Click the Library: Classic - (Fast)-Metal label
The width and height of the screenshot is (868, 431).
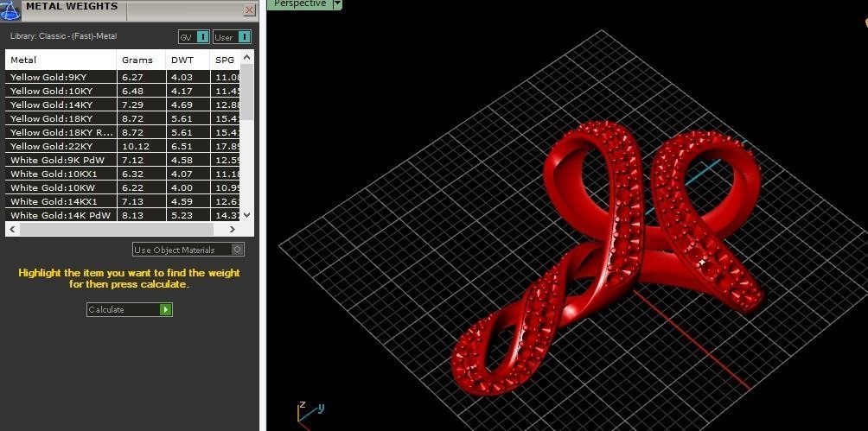[63, 36]
